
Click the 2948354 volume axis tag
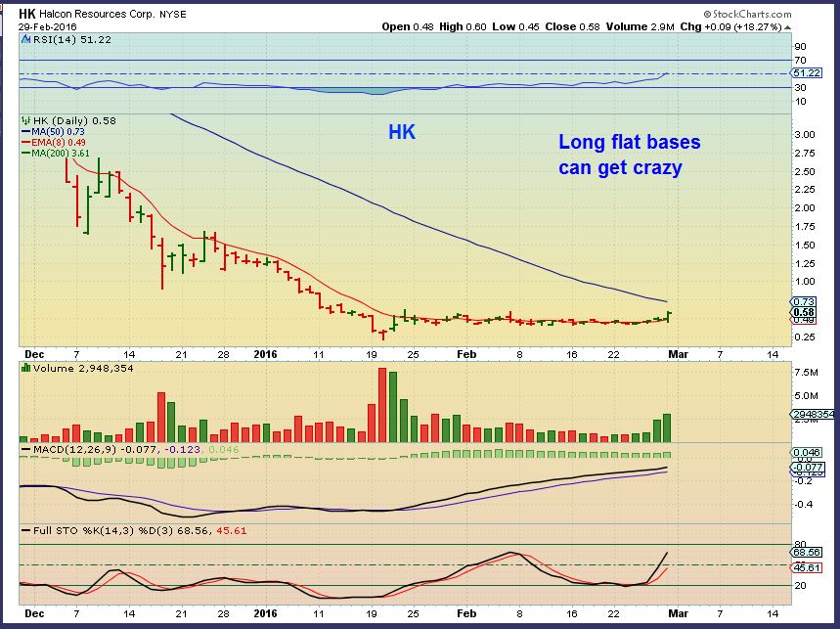[x=813, y=414]
